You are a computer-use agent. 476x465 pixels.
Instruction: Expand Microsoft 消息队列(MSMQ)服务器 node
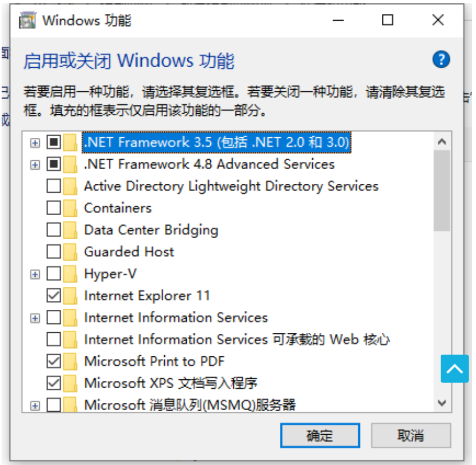[35, 405]
